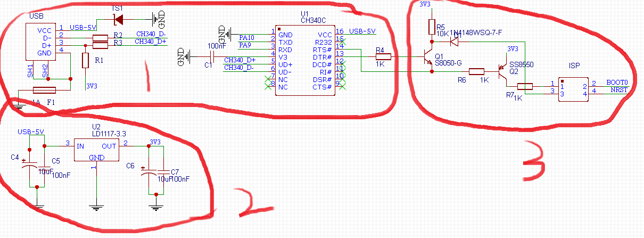This screenshot has width=644, height=238.
Task: Click the CH340_D+ label beside resistor R3
Action: (x=151, y=41)
